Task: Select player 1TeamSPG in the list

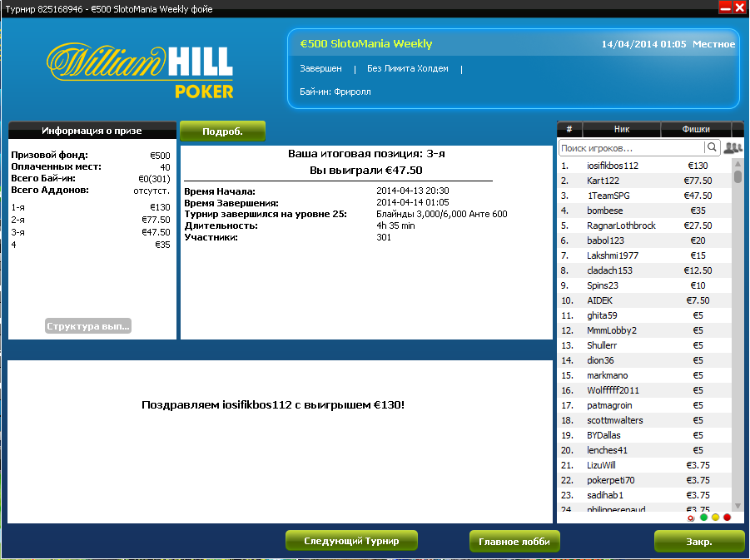Action: pyautogui.click(x=645, y=196)
